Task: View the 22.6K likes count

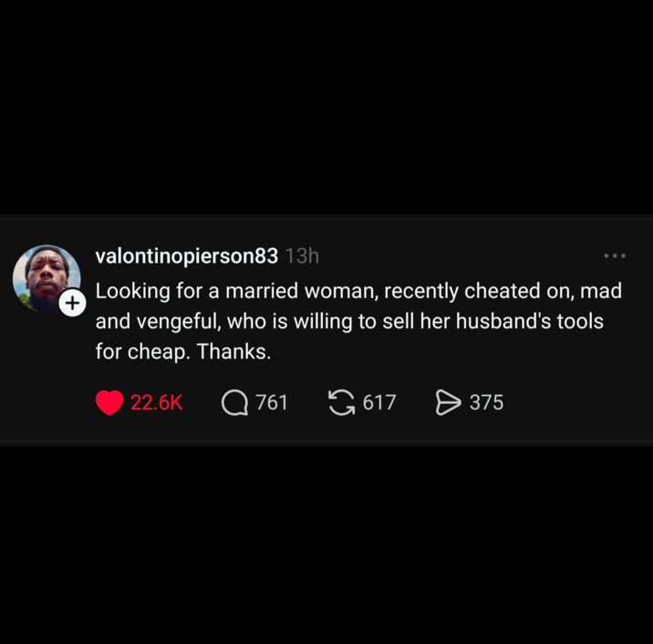Action: click(x=157, y=402)
